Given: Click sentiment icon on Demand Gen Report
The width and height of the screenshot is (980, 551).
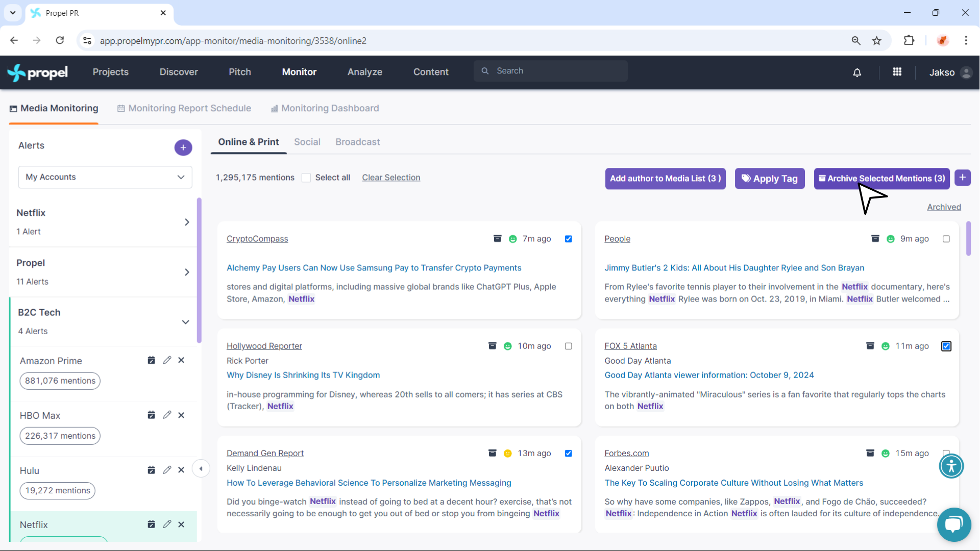Looking at the screenshot, I should 507,453.
